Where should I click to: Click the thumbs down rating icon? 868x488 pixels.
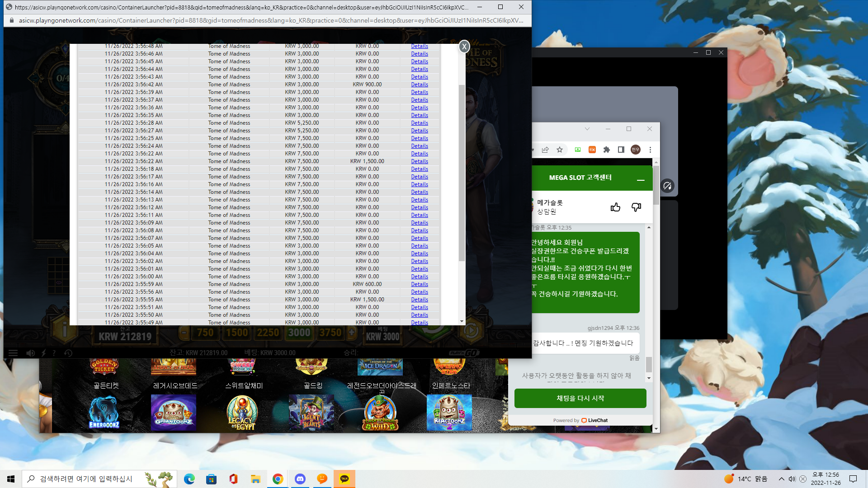(636, 207)
